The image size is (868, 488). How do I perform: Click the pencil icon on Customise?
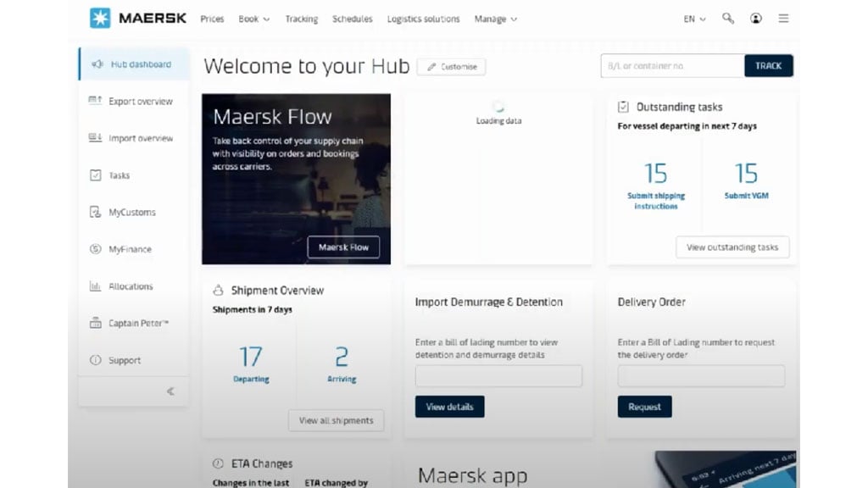point(431,66)
